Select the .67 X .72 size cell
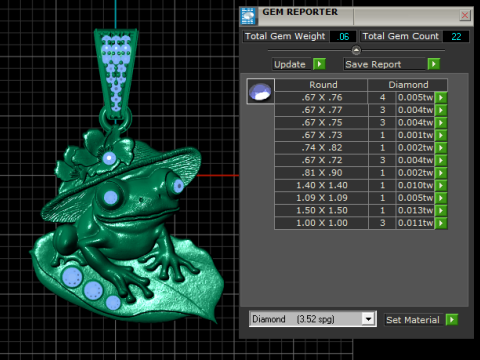 pyautogui.click(x=322, y=160)
